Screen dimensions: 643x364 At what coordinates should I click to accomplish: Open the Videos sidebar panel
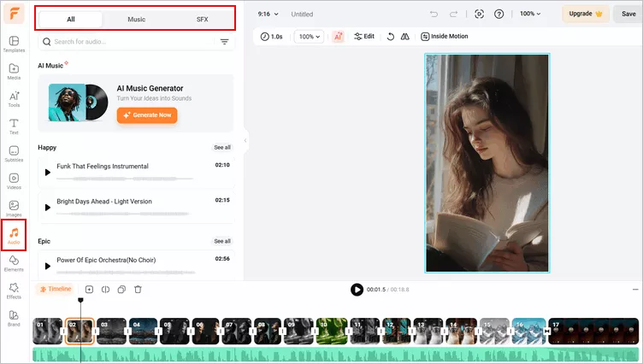(x=14, y=182)
